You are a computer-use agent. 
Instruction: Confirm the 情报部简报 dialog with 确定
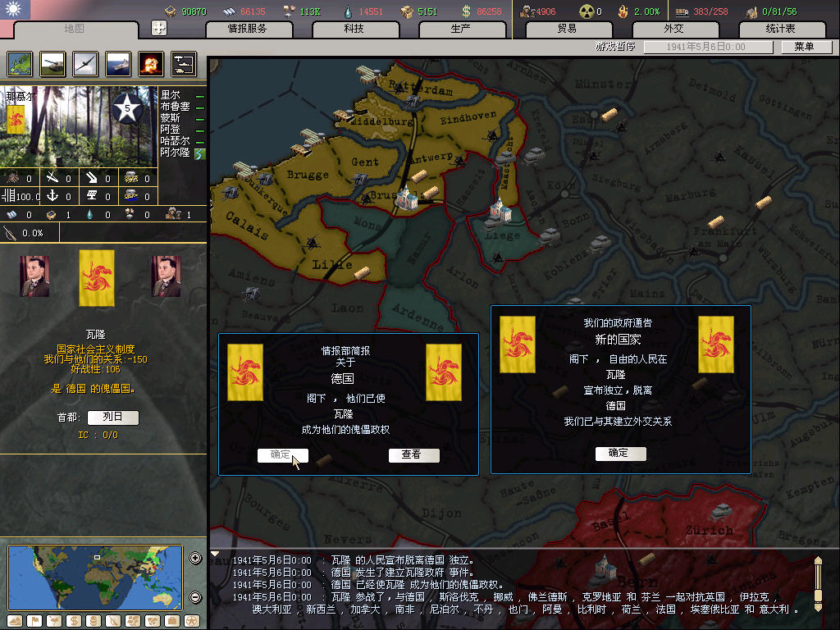[283, 454]
